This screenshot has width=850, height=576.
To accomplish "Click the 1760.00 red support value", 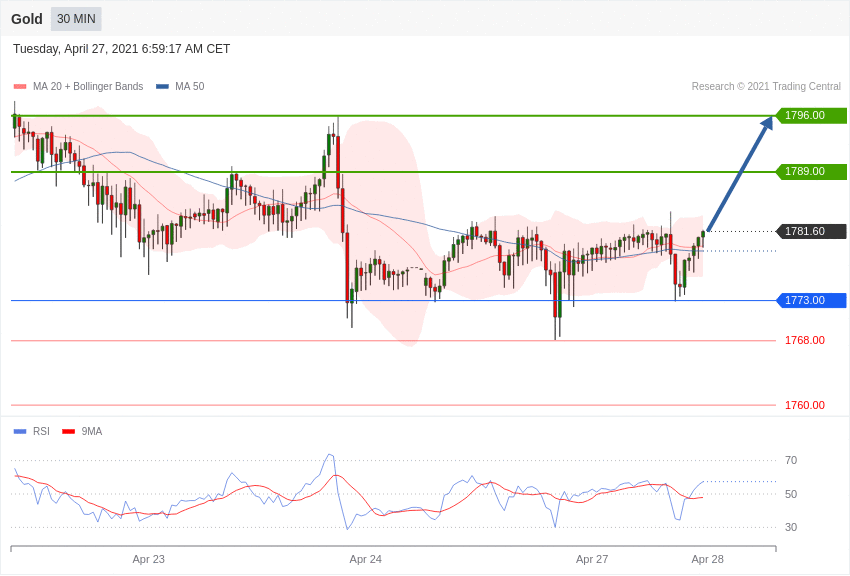I will coord(805,405).
